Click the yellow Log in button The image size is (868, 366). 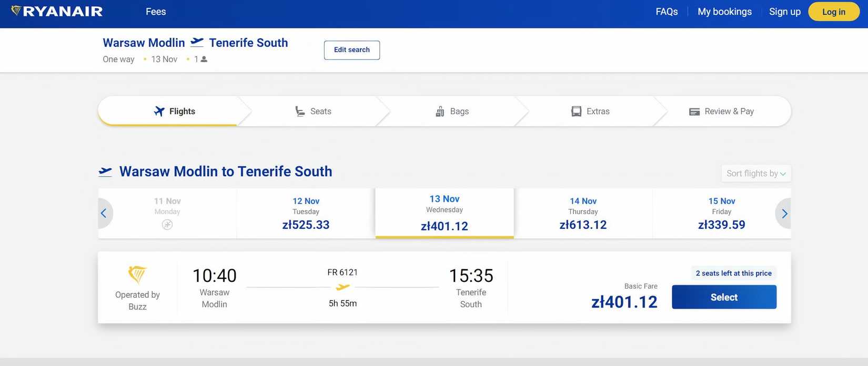[x=833, y=11]
